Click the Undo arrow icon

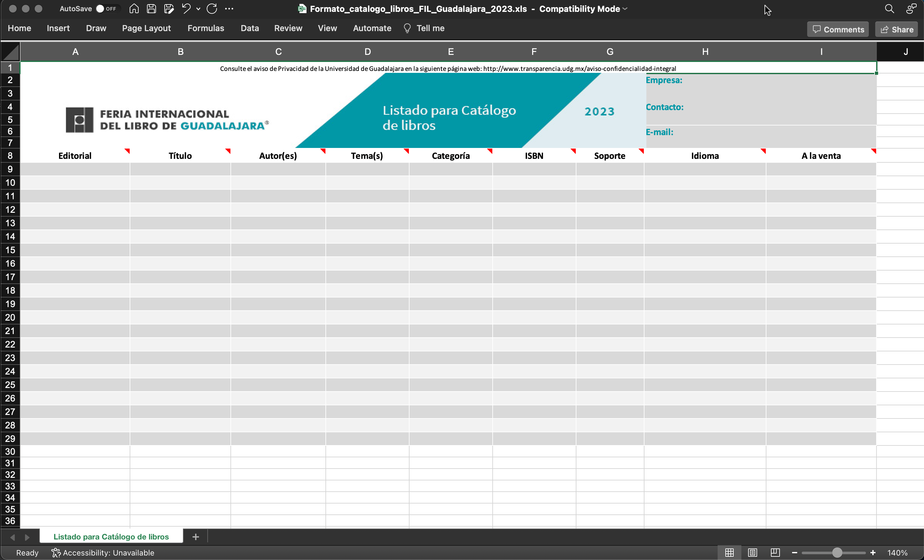click(186, 9)
